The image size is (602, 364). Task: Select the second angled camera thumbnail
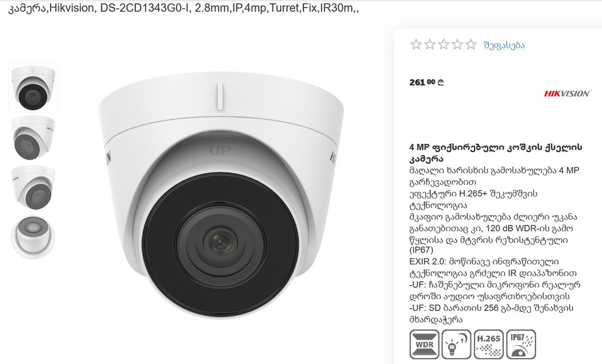[33, 138]
